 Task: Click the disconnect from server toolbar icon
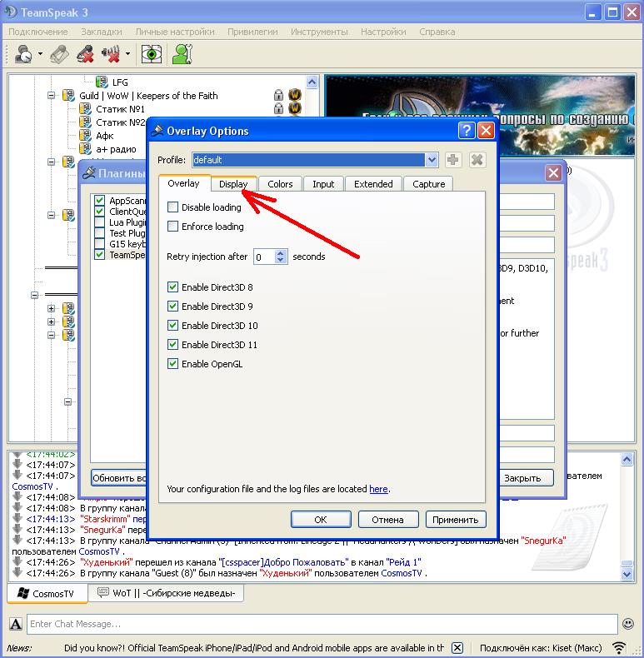coord(59,54)
